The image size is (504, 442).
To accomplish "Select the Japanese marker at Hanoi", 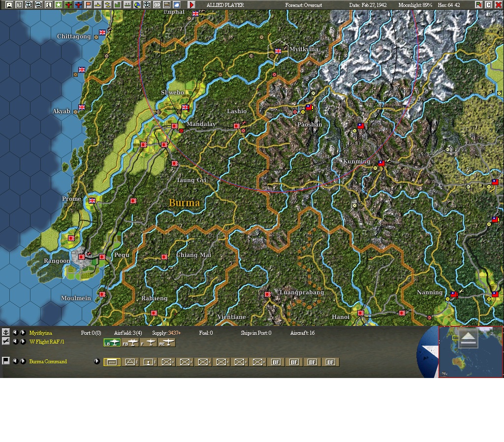I will click(x=361, y=313).
